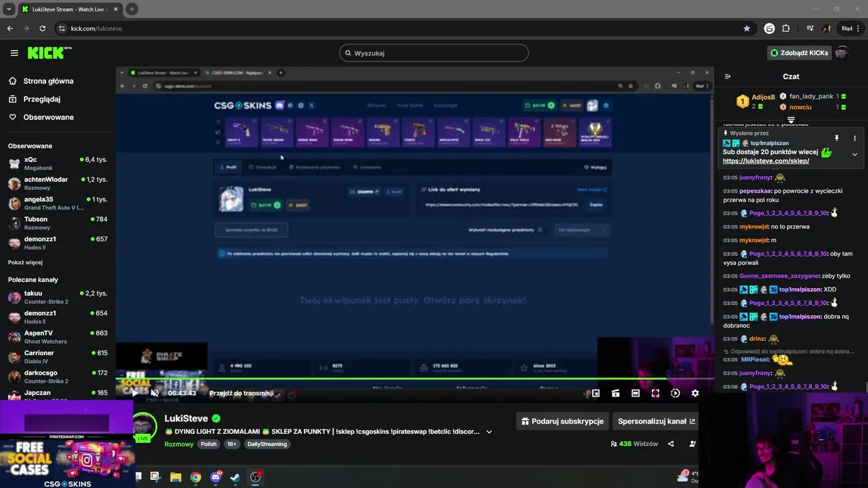Expand gift leaderboard handle
868x488 pixels.
(791, 120)
